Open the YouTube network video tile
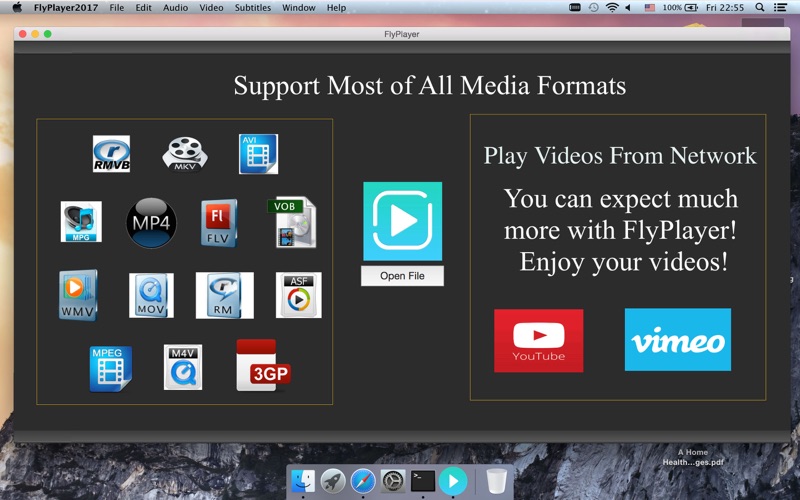Viewport: 800px width, 500px height. [x=538, y=340]
